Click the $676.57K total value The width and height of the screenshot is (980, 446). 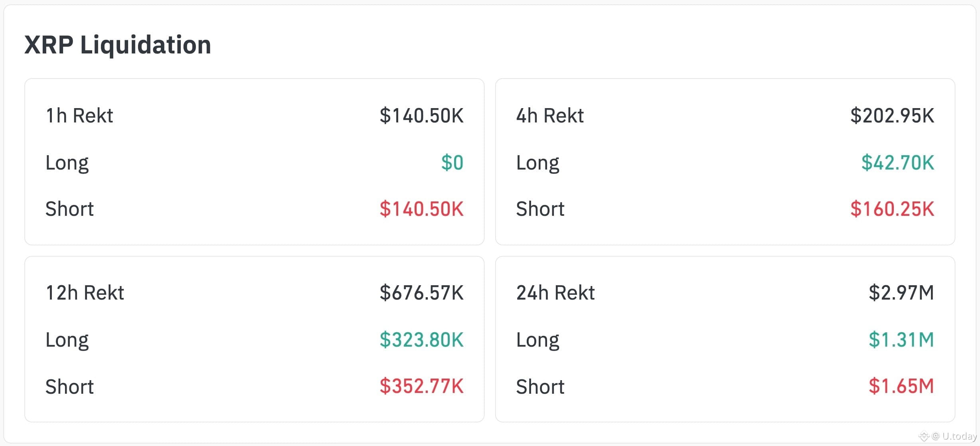421,293
